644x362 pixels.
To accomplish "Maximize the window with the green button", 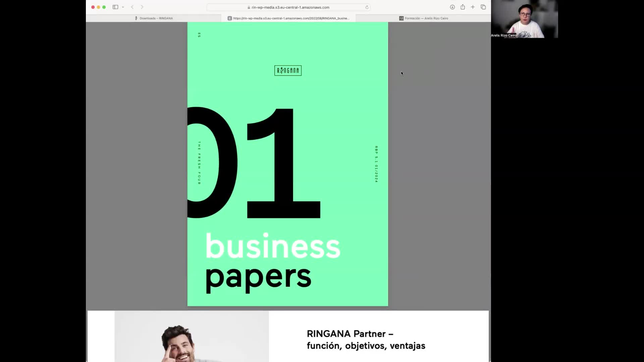I will click(104, 7).
